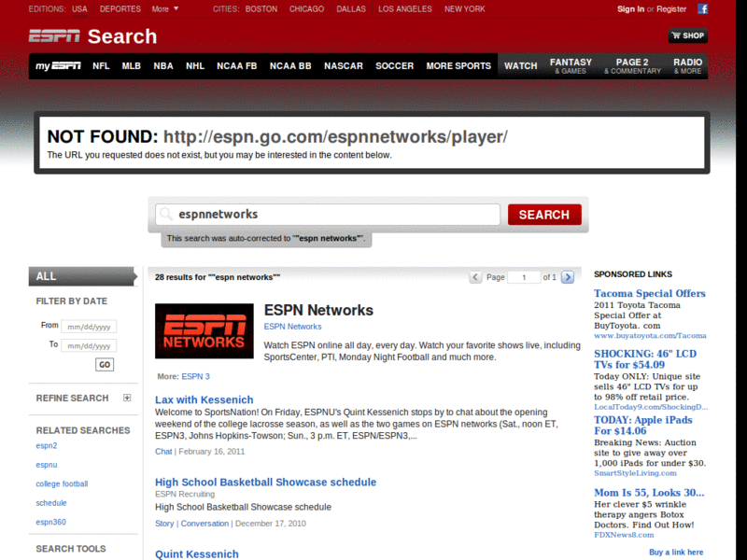Select the DEPORTES edition
Screen dimensions: 747x560
coord(120,9)
